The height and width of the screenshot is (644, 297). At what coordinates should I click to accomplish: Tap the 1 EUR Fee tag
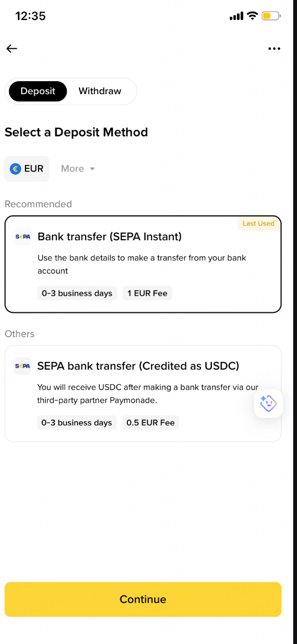coord(147,293)
